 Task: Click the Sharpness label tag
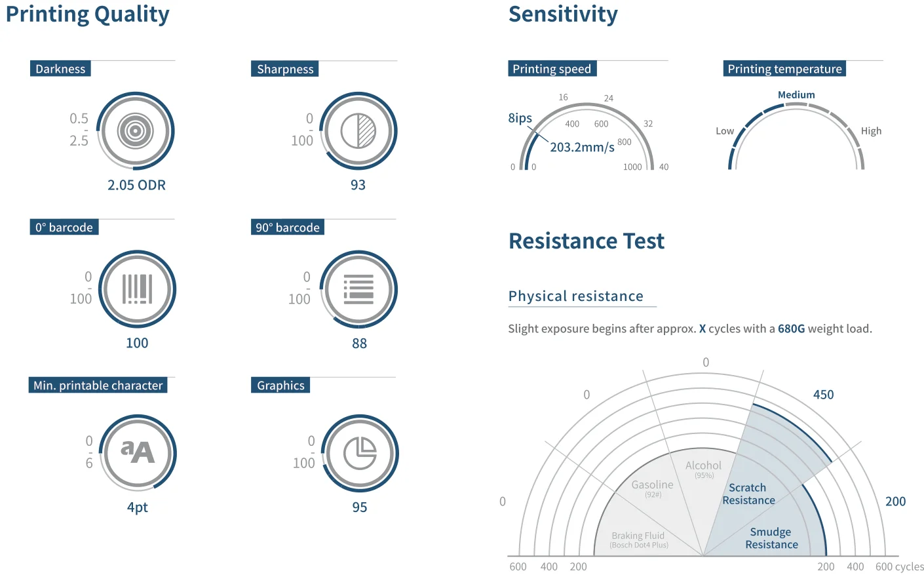[285, 69]
